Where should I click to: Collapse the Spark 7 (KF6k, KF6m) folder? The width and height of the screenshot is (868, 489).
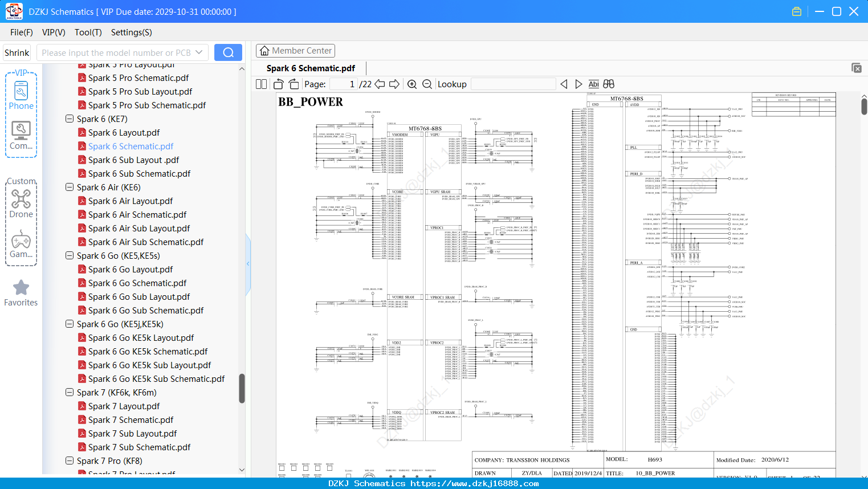[70, 393]
